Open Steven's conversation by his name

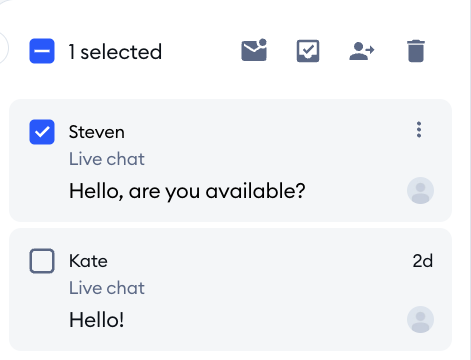tap(97, 132)
